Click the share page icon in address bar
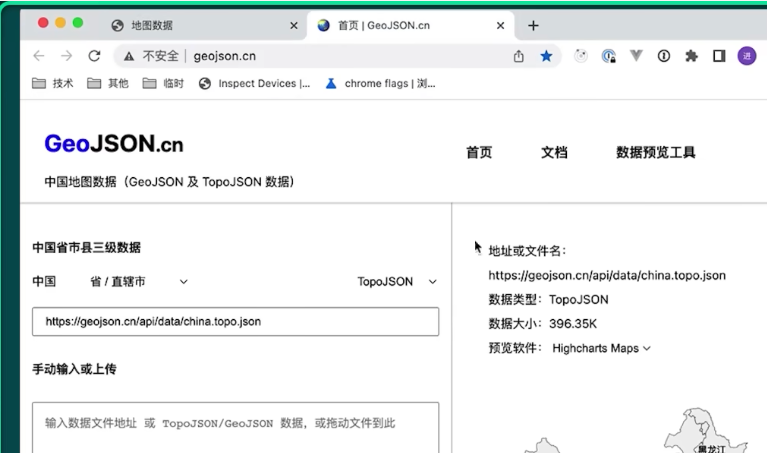The image size is (767, 453). pyautogui.click(x=518, y=56)
